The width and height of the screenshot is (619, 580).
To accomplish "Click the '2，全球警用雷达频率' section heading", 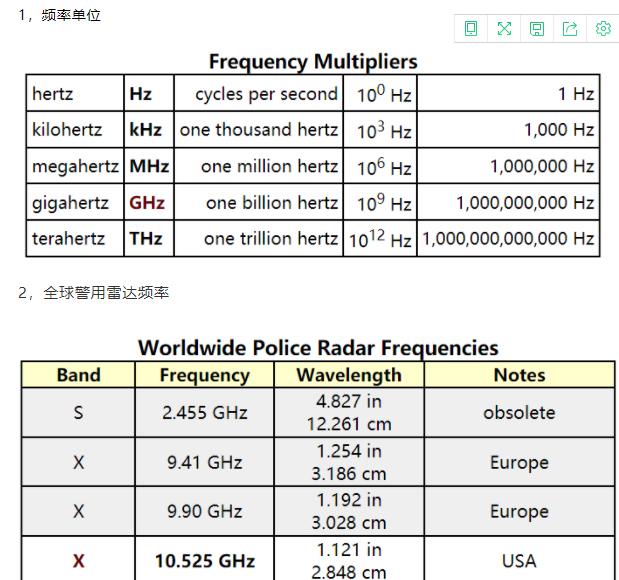I will pos(94,293).
